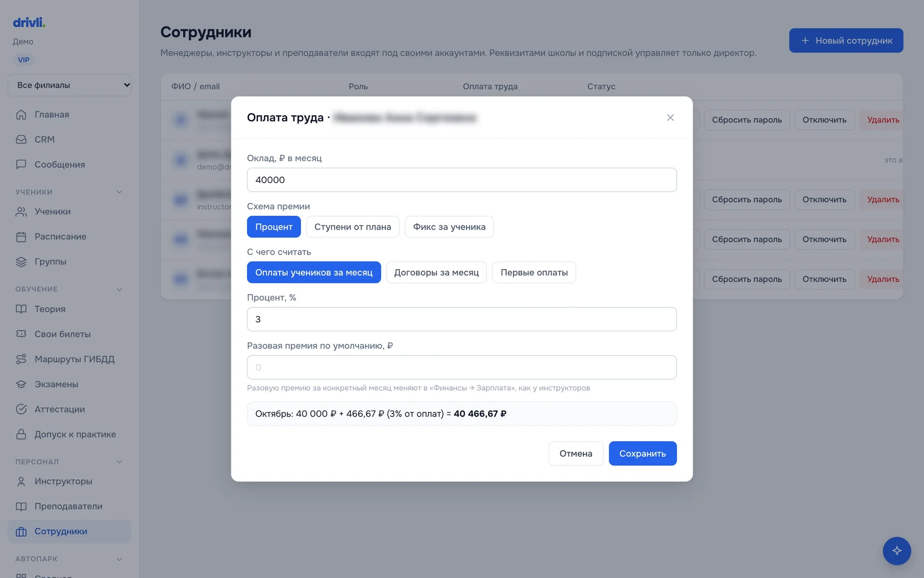The image size is (924, 578).
Task: Open the floating sparkle assistant button
Action: (897, 551)
